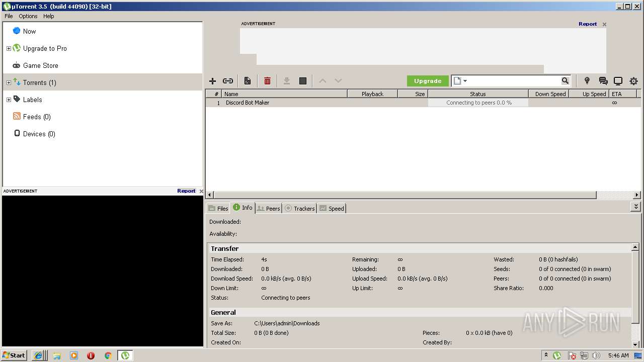
Task: Click the Save As path text
Action: pyautogui.click(x=287, y=323)
